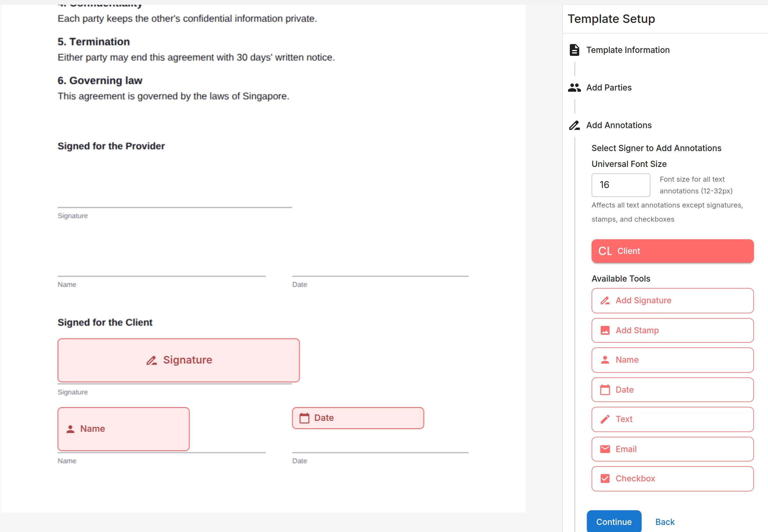Click the '6. Governing law' heading
This screenshot has width=768, height=532.
(x=100, y=80)
